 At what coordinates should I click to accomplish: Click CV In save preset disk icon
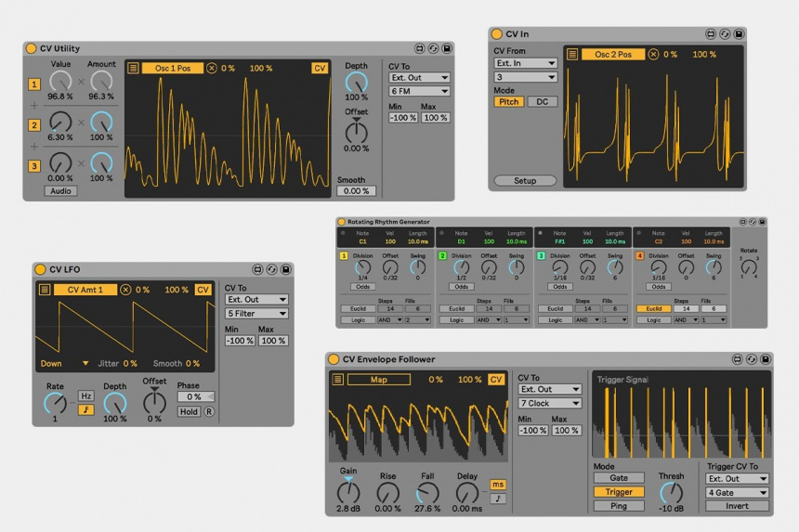739,34
